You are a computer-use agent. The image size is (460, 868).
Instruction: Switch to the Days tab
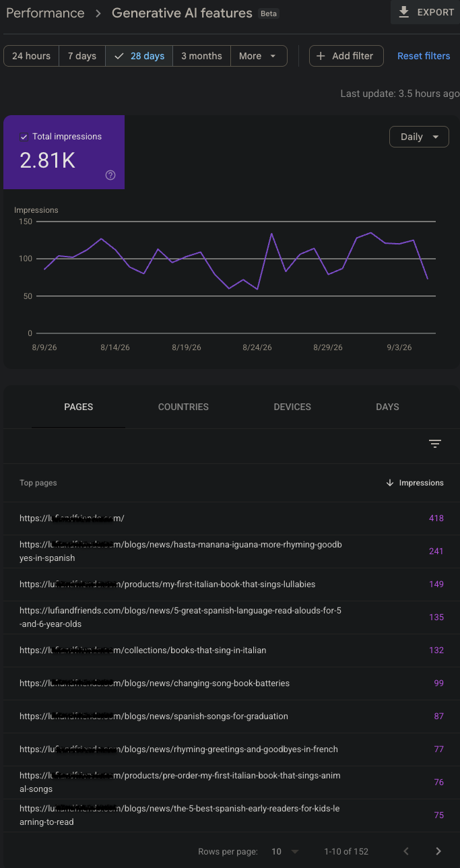click(387, 407)
